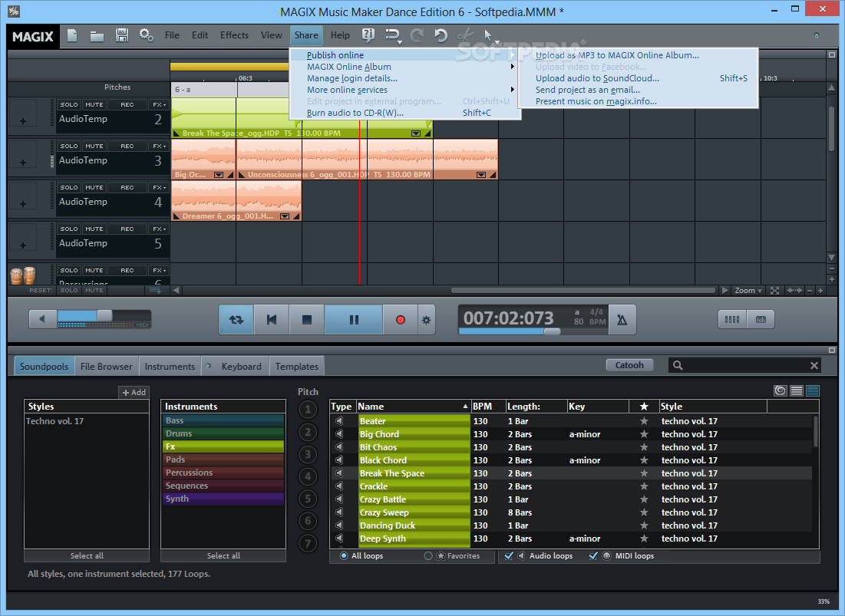Preview the Crackle loop speaker icon
This screenshot has height=616, width=845.
339,486
